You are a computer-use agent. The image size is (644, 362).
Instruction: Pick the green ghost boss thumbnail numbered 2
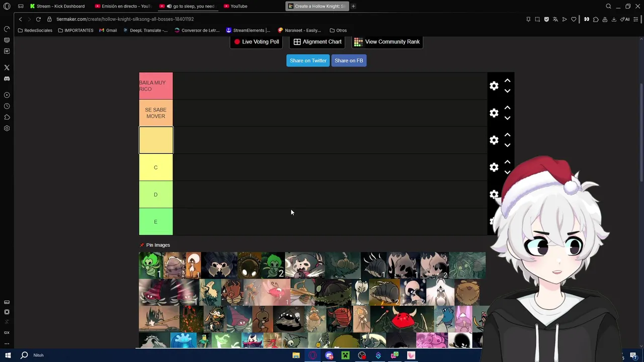[273, 265]
